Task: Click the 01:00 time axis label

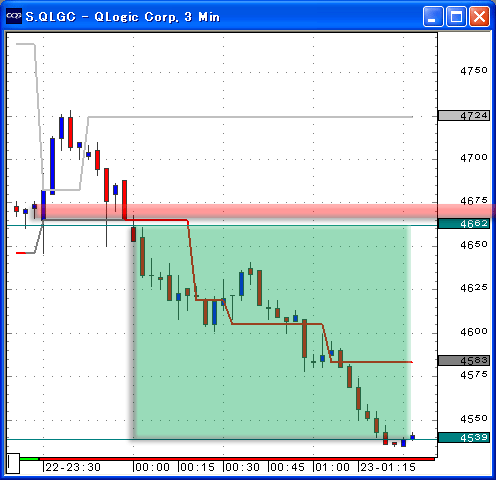Action: click(x=332, y=467)
